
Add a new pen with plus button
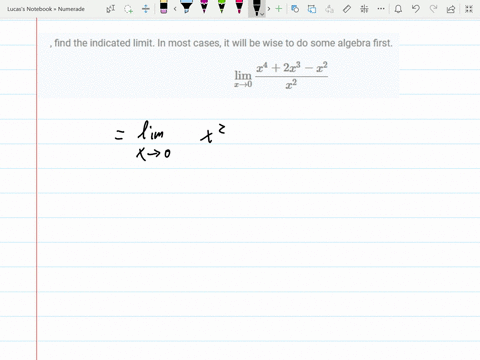[x=279, y=9]
